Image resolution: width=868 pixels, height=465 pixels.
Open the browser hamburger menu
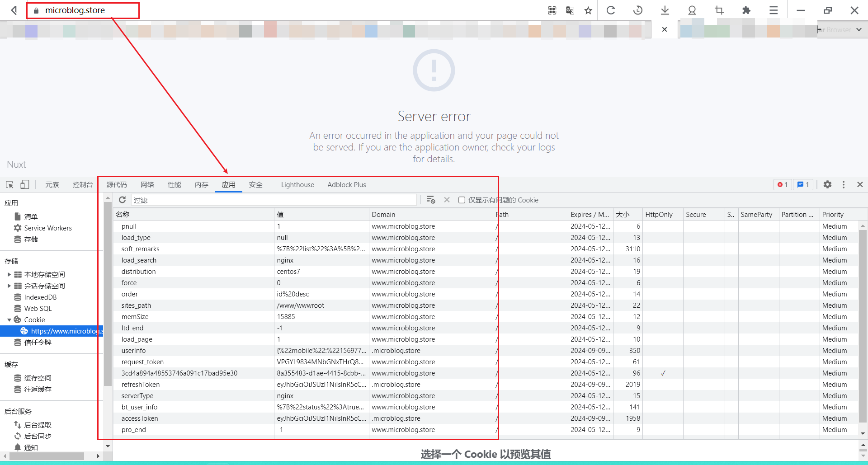(x=774, y=10)
